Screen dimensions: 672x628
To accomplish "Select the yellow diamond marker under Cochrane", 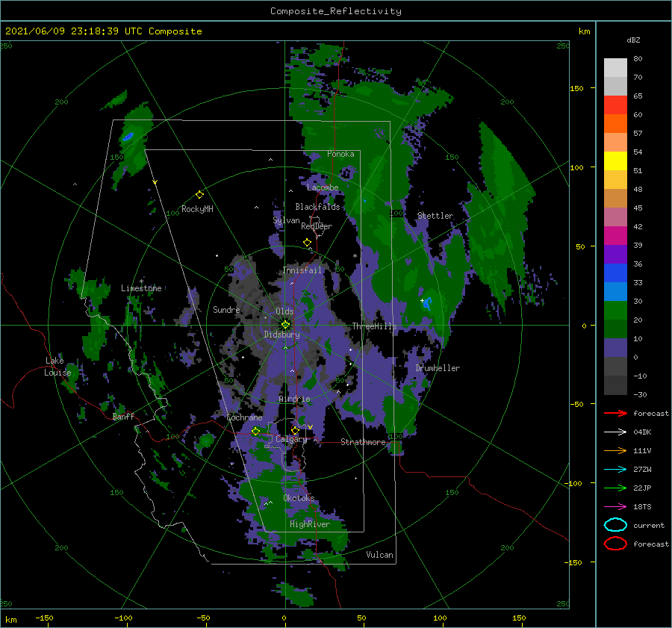I will (x=255, y=431).
